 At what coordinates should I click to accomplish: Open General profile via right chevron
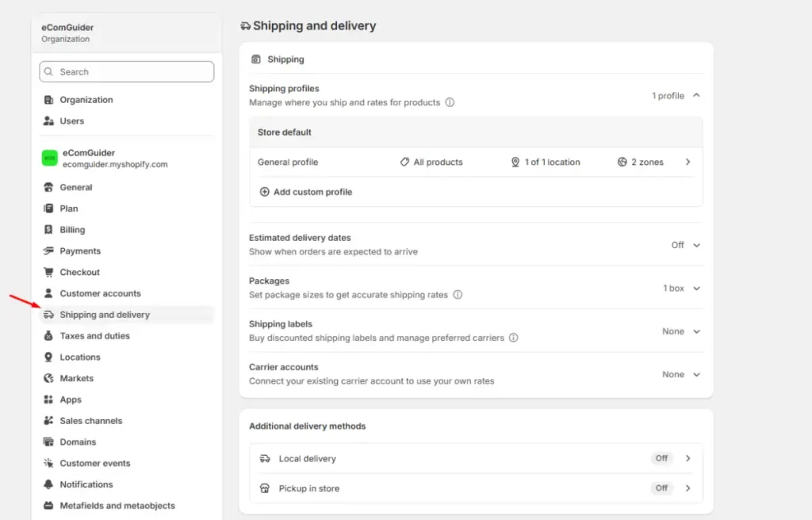tap(688, 162)
